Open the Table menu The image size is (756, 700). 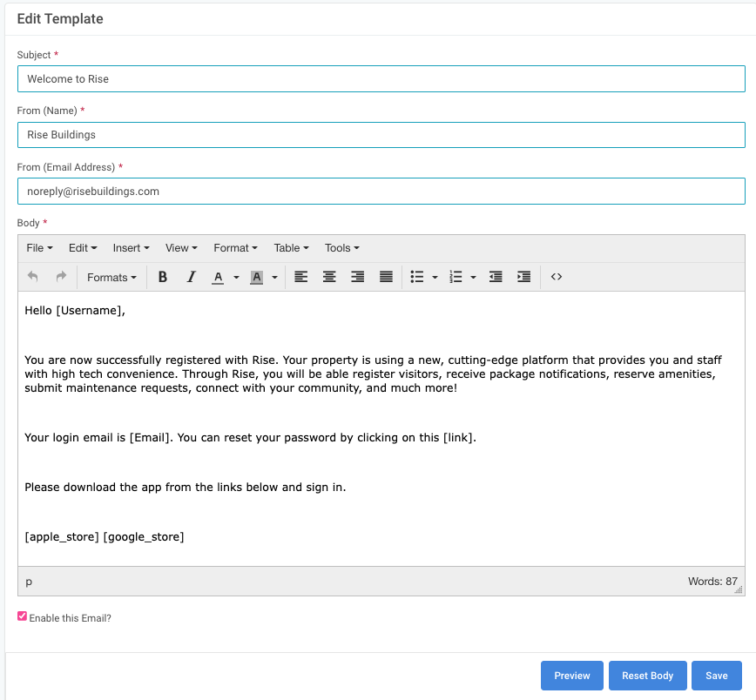[291, 248]
